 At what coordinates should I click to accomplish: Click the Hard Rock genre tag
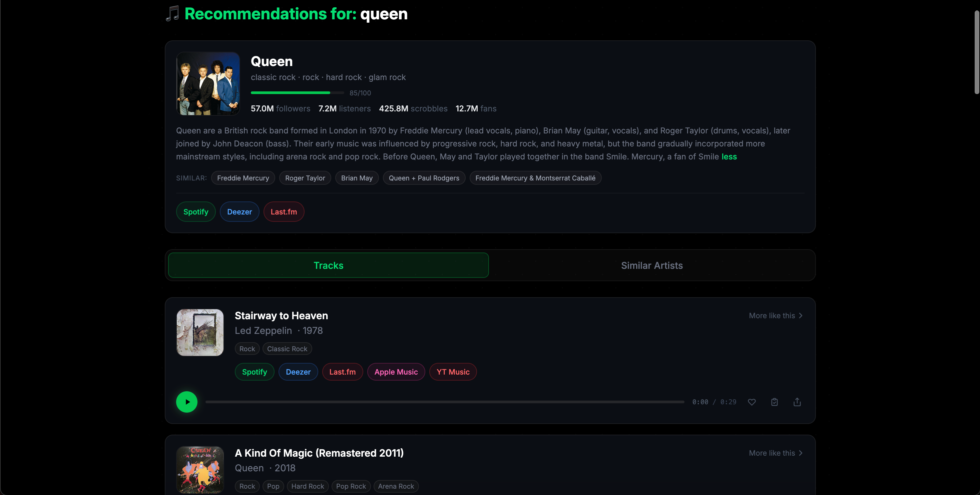click(x=308, y=486)
